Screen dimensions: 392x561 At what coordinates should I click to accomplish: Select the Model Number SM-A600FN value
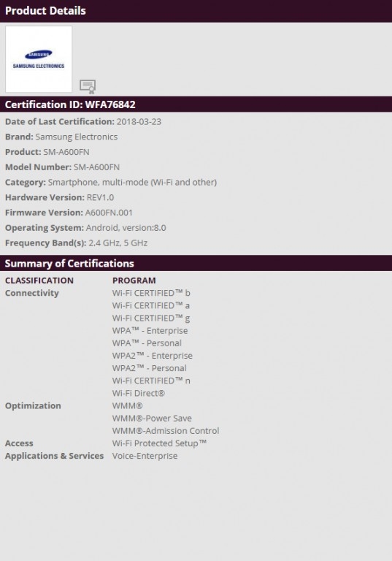point(96,167)
